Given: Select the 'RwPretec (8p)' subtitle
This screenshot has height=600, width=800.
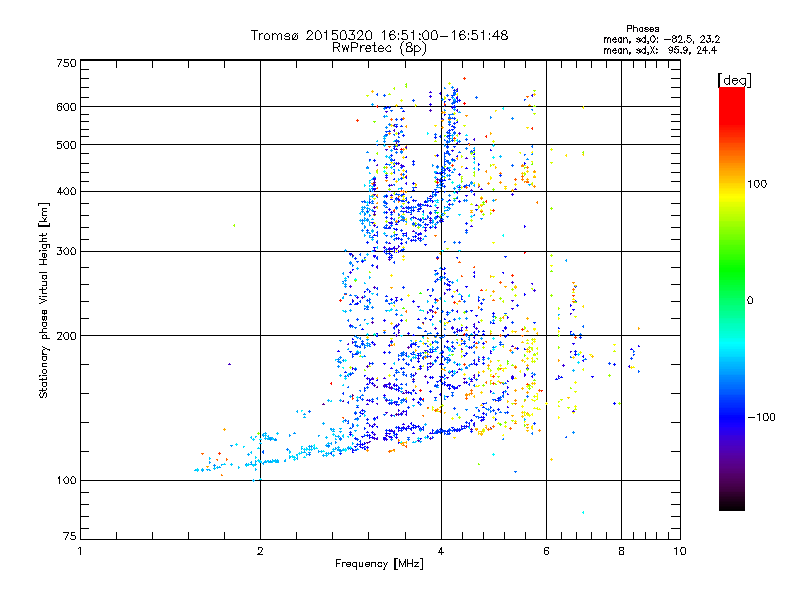Looking at the screenshot, I should click(379, 48).
